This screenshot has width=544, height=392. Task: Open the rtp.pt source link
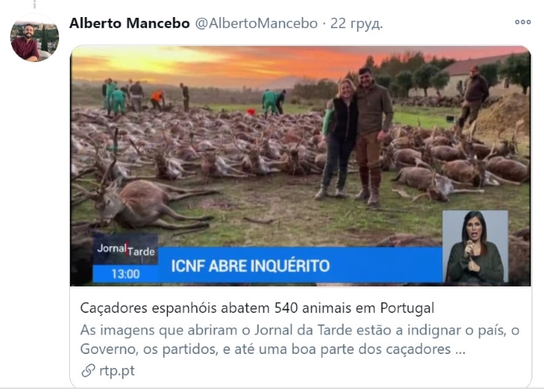pos(117,370)
